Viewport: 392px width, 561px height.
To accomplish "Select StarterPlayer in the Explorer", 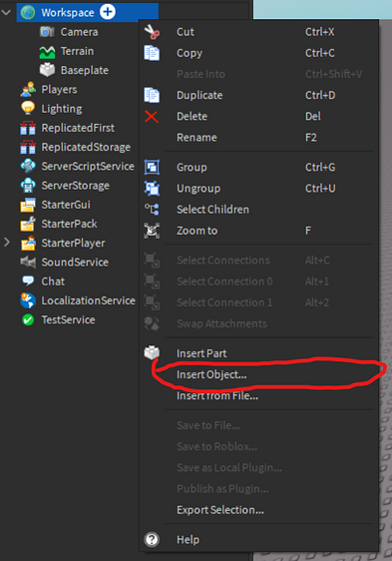I will click(73, 244).
